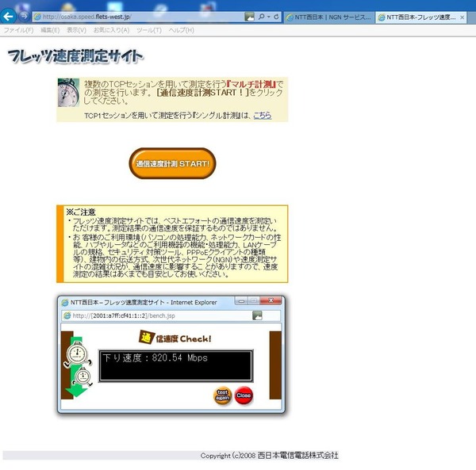The image size is (476, 470).
Task: Click the lower clock character on green arrow
Action: pos(83,377)
